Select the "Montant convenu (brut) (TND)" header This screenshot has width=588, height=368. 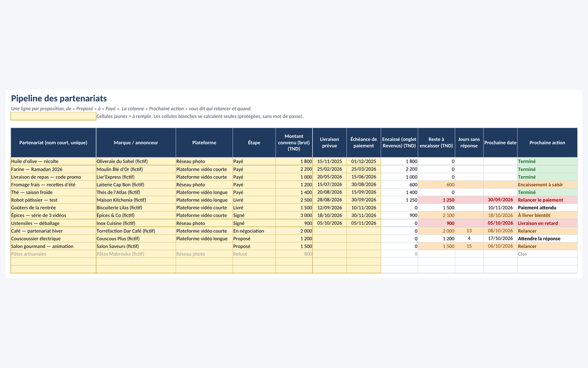pos(294,143)
